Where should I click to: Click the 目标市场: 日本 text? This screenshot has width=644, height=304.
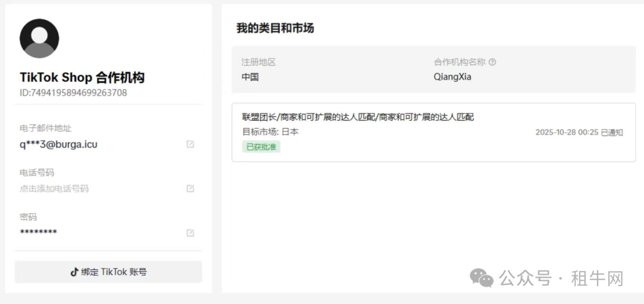click(270, 132)
